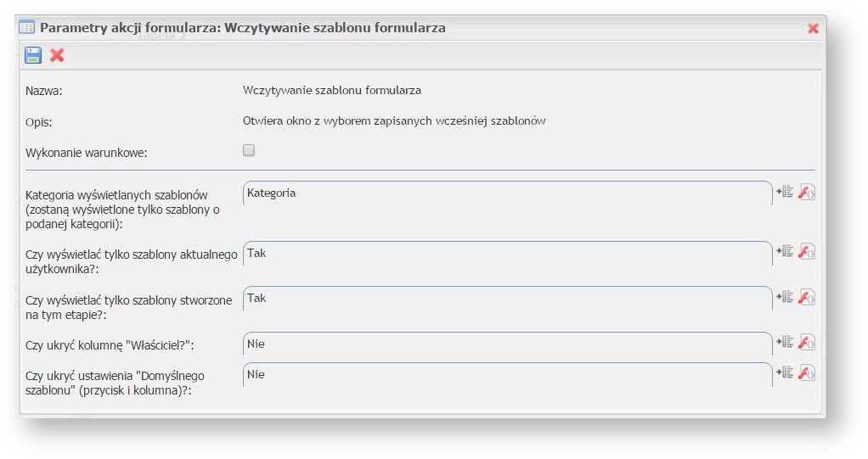The height and width of the screenshot is (459, 868).
Task: Open function editor for current-user templates field
Action: coord(807,251)
